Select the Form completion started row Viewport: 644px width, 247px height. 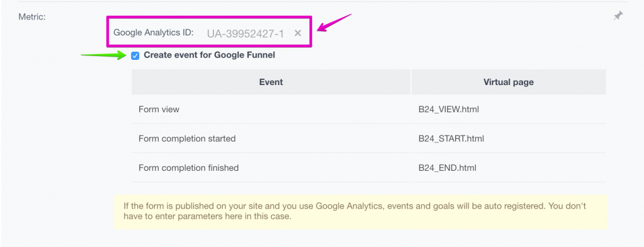tap(368, 139)
